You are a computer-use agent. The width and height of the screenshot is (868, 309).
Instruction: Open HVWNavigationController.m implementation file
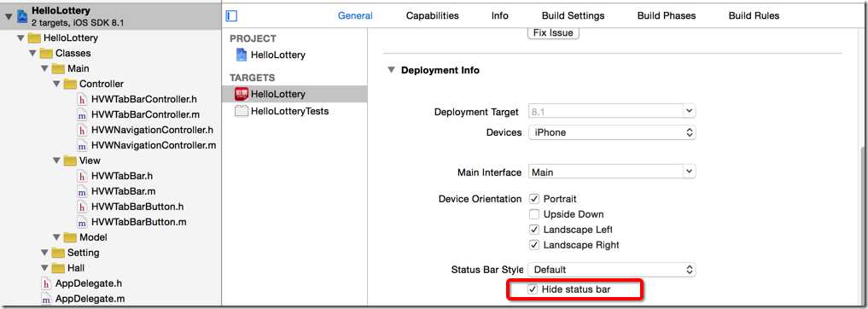pos(153,145)
